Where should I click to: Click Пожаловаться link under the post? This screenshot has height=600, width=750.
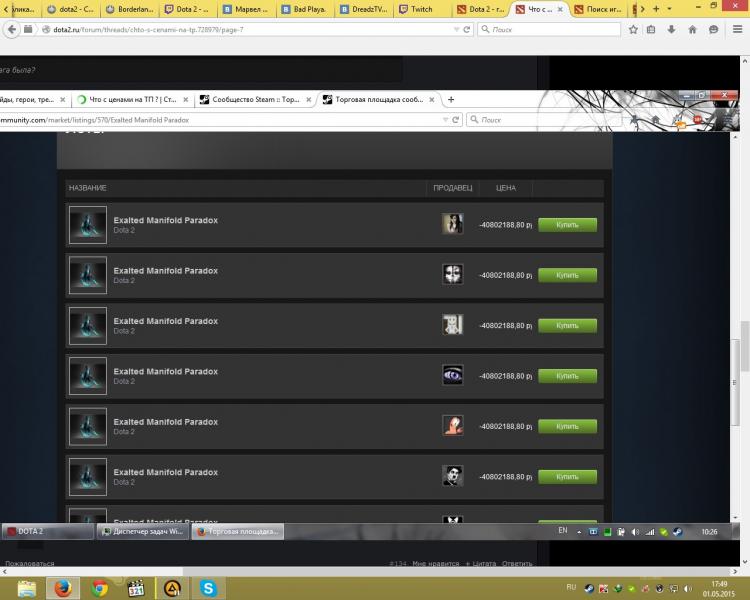30,563
